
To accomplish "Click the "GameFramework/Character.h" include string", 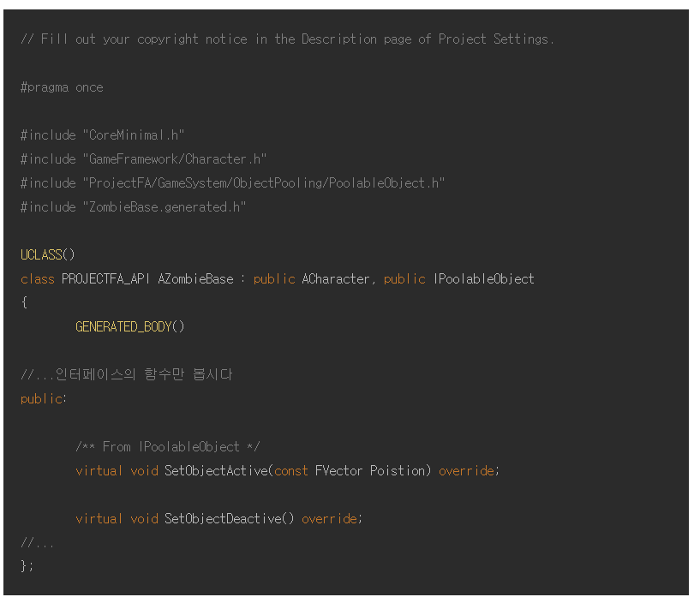I will point(175,159).
